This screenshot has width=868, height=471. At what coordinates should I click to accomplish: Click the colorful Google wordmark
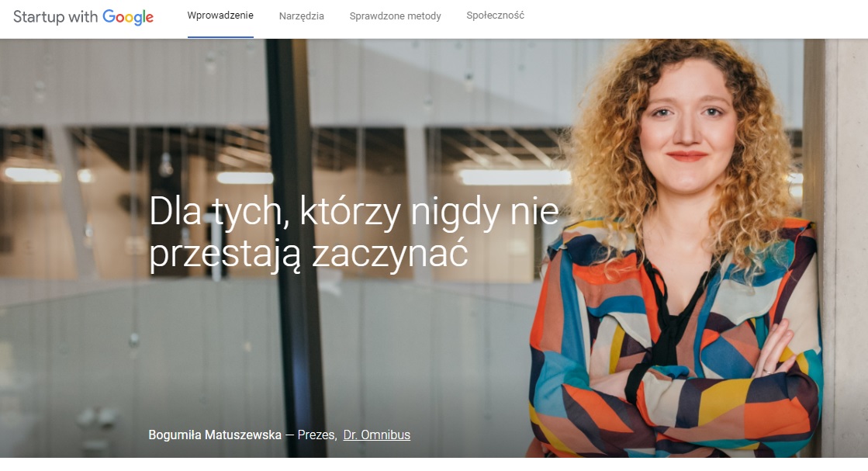tap(128, 17)
